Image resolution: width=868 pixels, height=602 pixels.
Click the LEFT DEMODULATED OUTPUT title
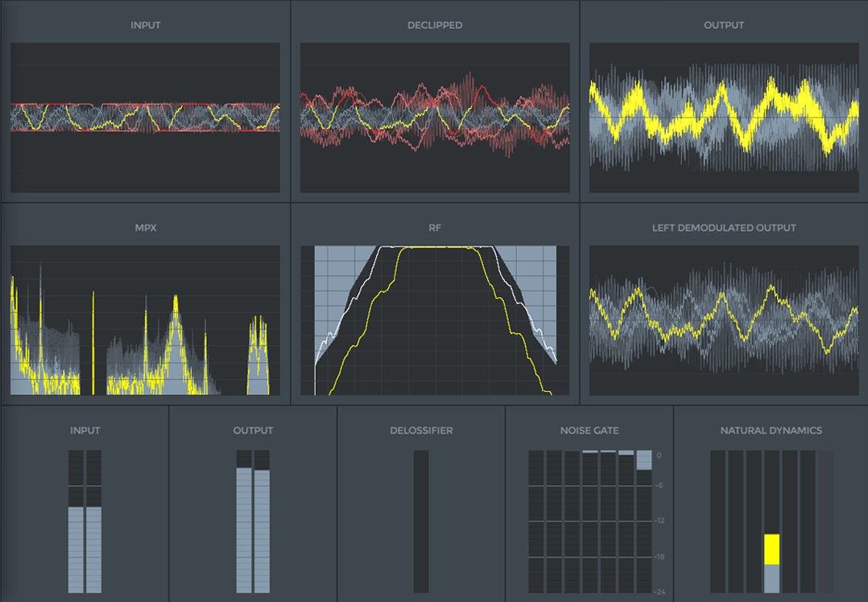coord(724,228)
